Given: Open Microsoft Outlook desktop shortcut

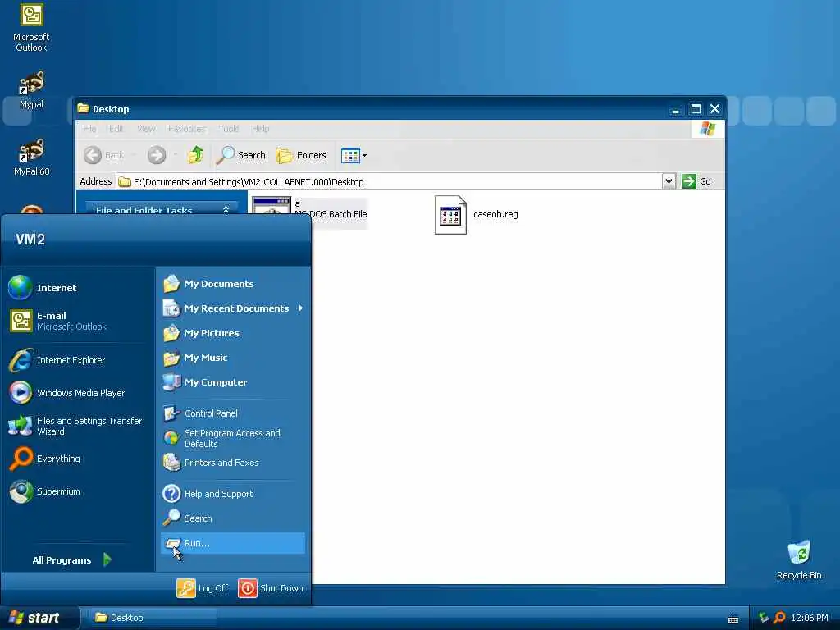Looking at the screenshot, I should click(x=31, y=28).
